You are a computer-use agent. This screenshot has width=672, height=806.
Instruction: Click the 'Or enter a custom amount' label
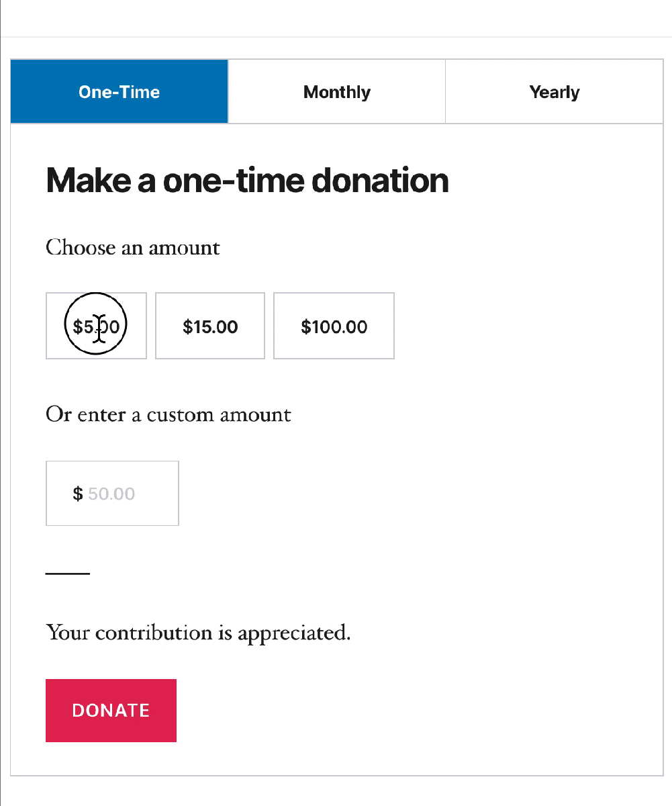[x=169, y=414]
